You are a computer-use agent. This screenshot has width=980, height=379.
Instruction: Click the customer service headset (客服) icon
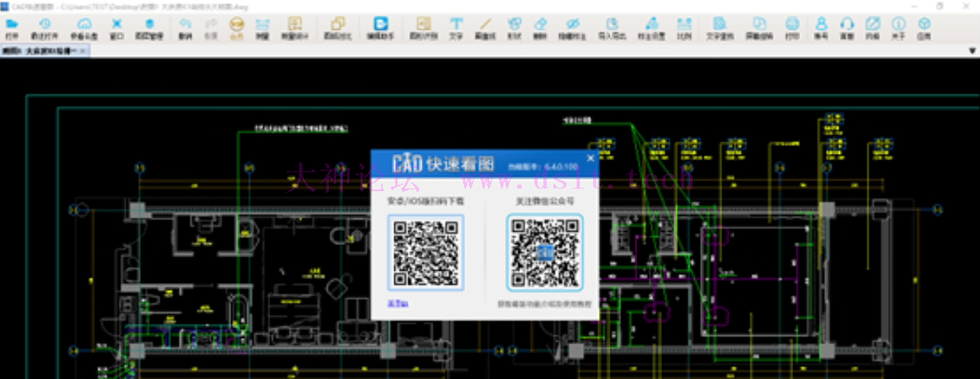click(x=847, y=28)
